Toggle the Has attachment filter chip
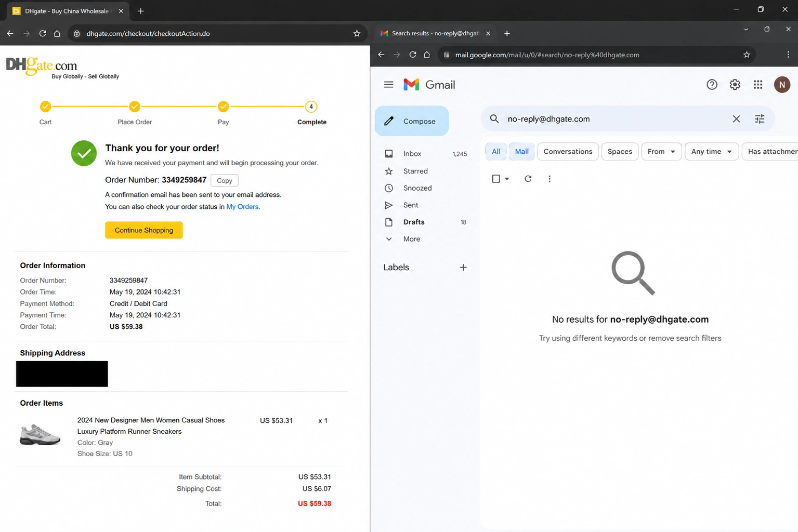 771,152
